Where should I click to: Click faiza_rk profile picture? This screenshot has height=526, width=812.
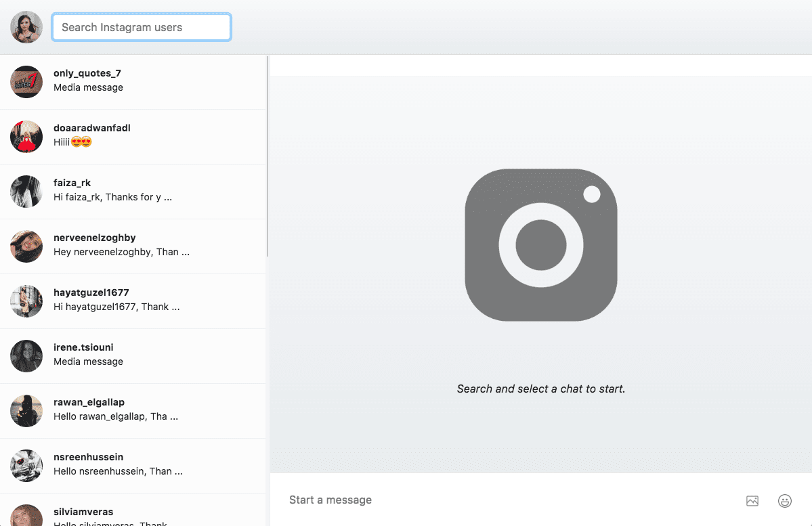(26, 192)
